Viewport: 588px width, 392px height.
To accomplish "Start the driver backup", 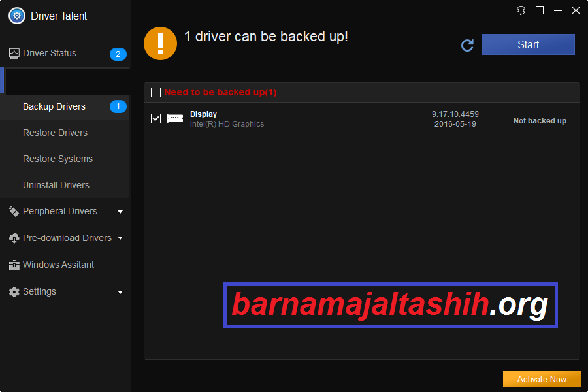I will click(x=529, y=44).
